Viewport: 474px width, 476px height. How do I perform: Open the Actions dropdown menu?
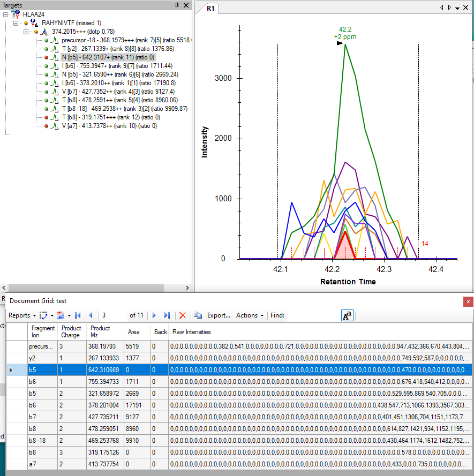tap(250, 315)
